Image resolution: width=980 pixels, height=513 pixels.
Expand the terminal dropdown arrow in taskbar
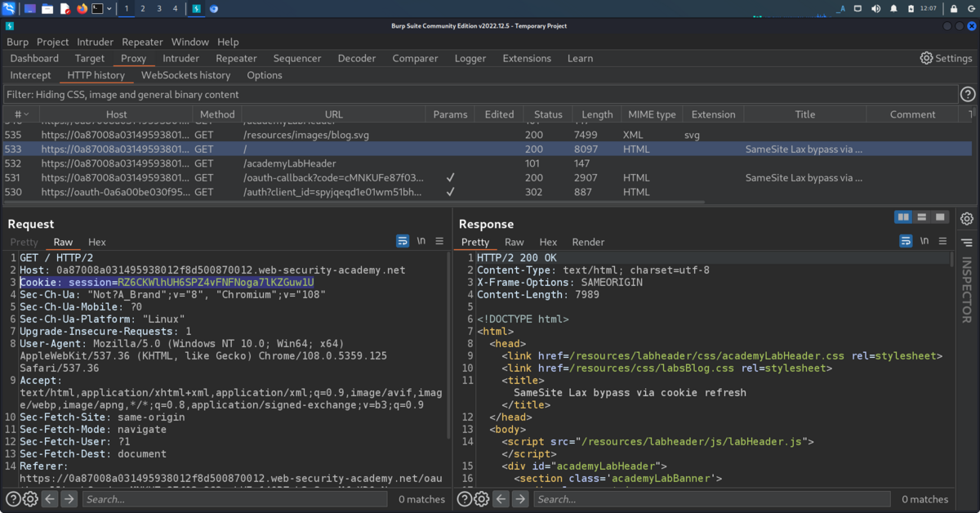[x=109, y=9]
